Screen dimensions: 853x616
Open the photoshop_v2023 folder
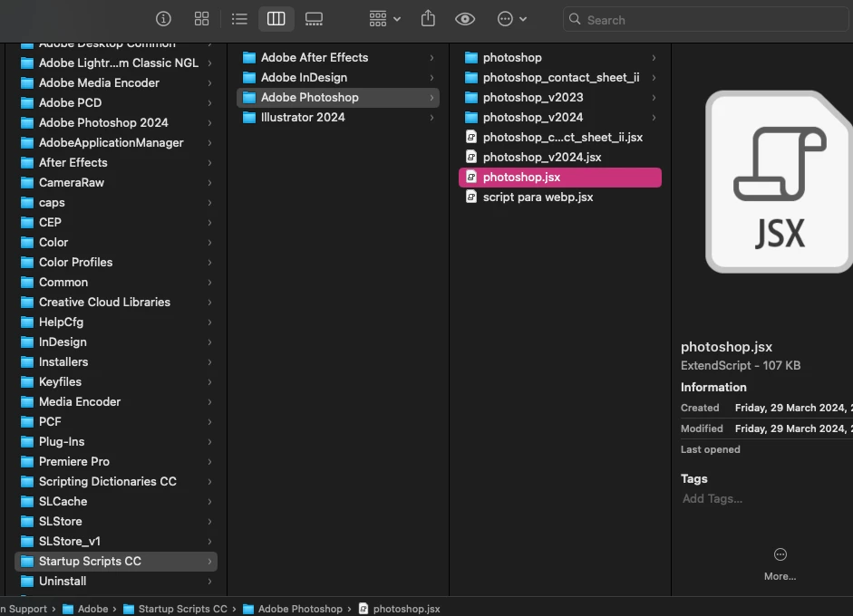(x=560, y=98)
